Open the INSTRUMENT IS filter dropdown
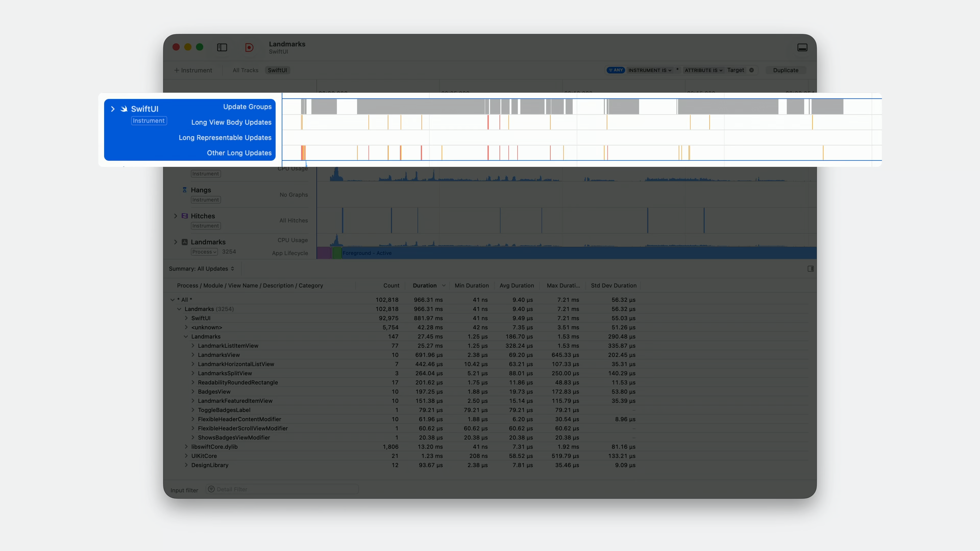980x551 pixels. 650,70
